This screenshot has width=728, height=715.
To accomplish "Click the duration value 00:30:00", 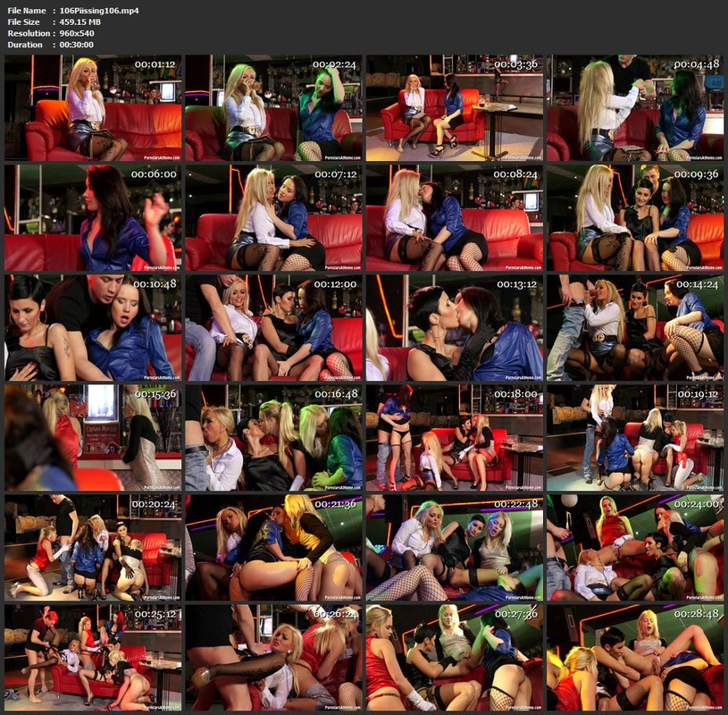I will coord(76,45).
